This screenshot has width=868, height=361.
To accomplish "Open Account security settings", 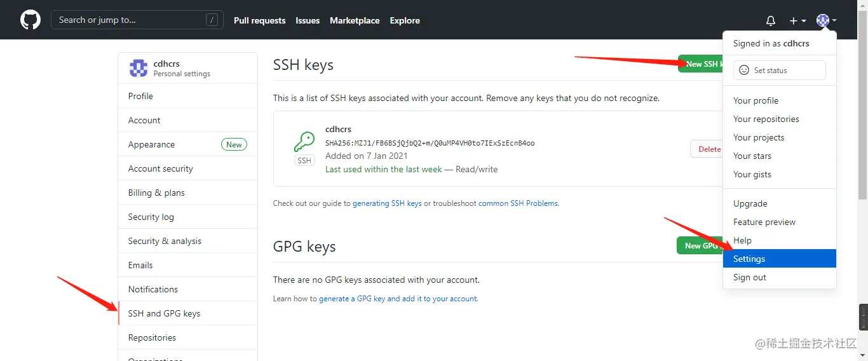I will (x=187, y=168).
